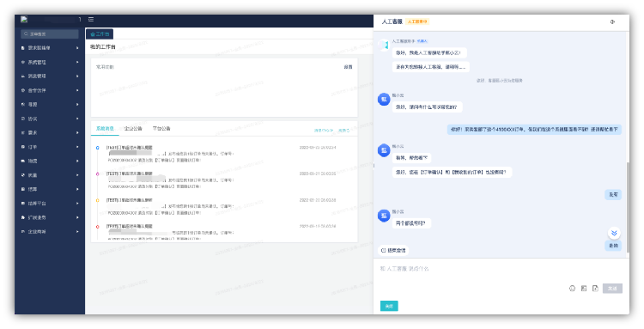Click the 订单 menu icon in sidebar
Image resolution: width=644 pixels, height=329 pixels.
click(23, 147)
